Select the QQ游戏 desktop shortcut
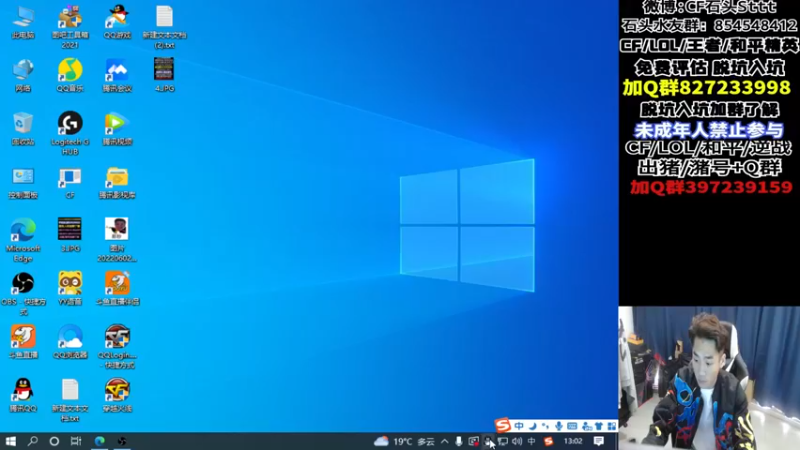Image resolution: width=800 pixels, height=450 pixels. click(x=117, y=22)
